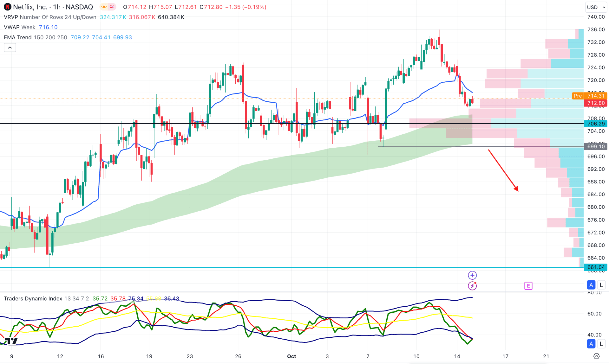The width and height of the screenshot is (609, 364).
Task: Toggle auto scale A on price pane
Action: click(x=591, y=285)
